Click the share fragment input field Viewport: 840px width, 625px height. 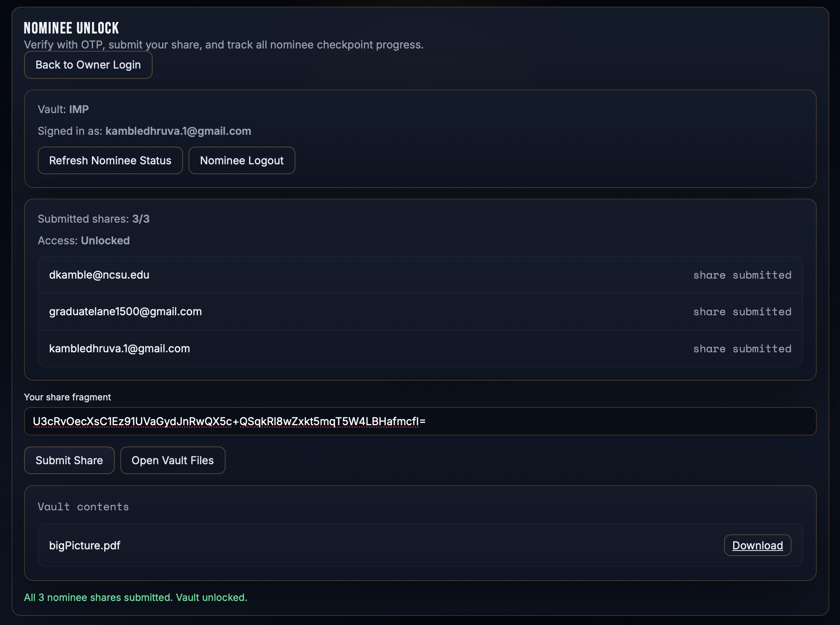pyautogui.click(x=420, y=421)
